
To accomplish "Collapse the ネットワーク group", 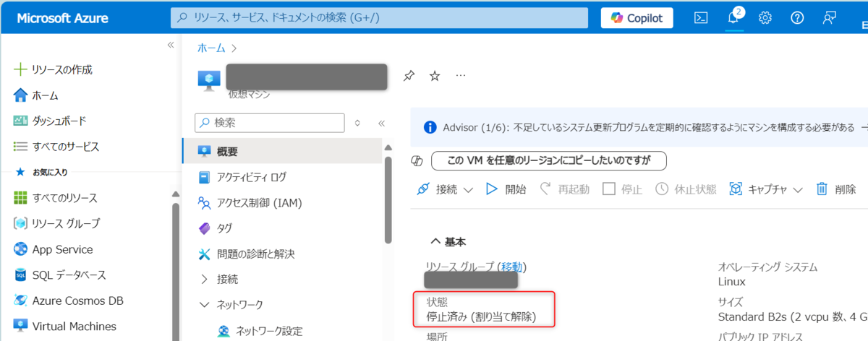I will tap(204, 305).
